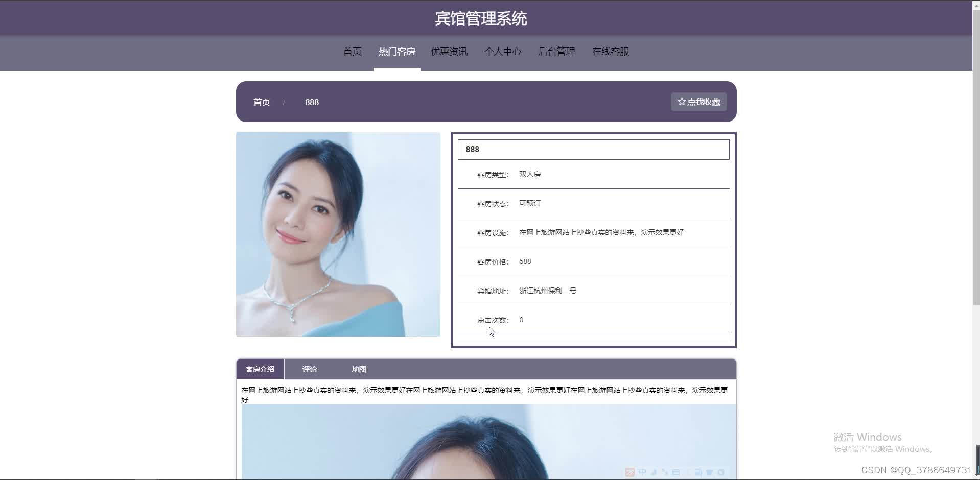Open the 优惠资讯 menu item

tap(449, 52)
